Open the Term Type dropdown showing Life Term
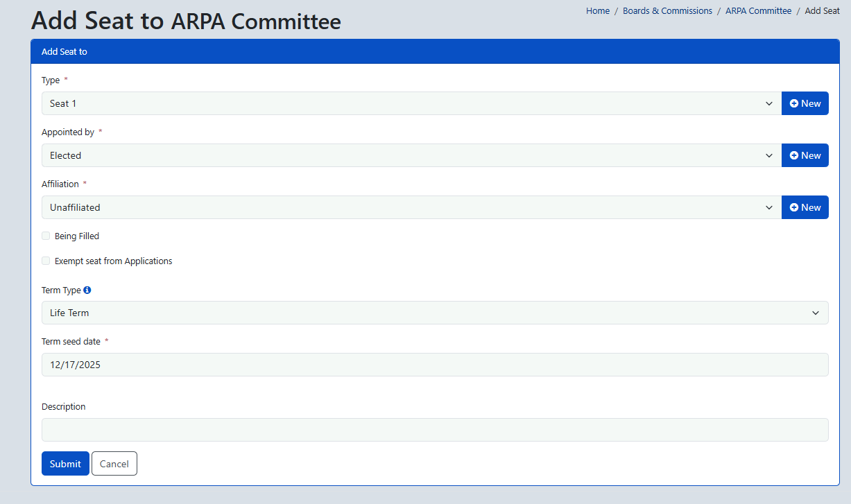This screenshot has height=504, width=851. tap(435, 313)
